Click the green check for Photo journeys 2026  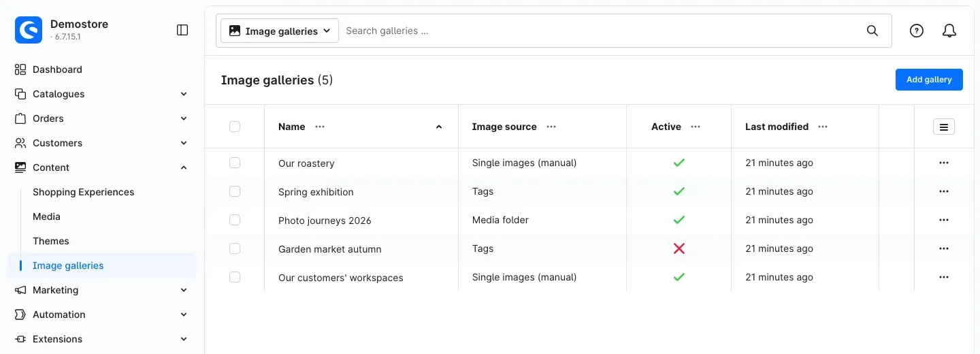679,220
